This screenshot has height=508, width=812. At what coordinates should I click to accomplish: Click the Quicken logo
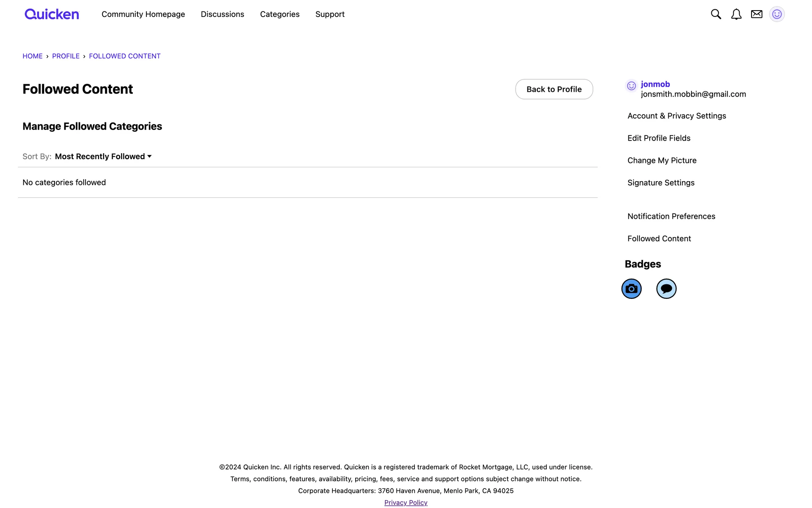pyautogui.click(x=52, y=14)
